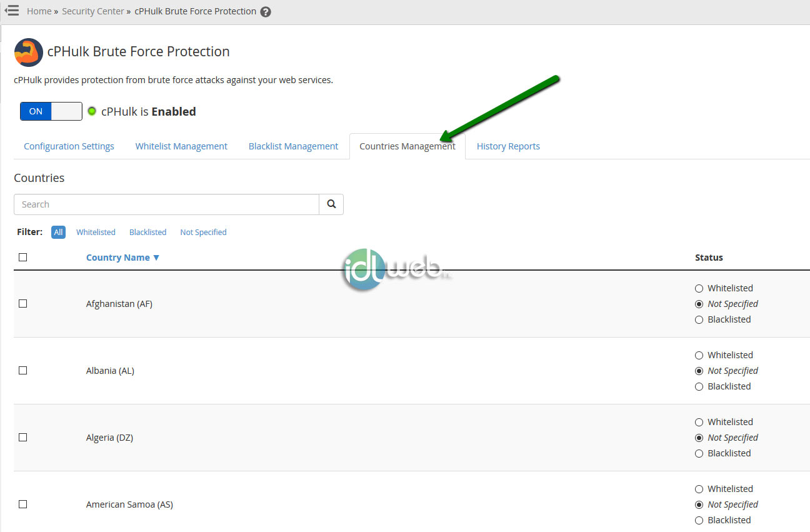Click the green cPHulk enabled status indicator
The image size is (810, 532).
(x=92, y=111)
